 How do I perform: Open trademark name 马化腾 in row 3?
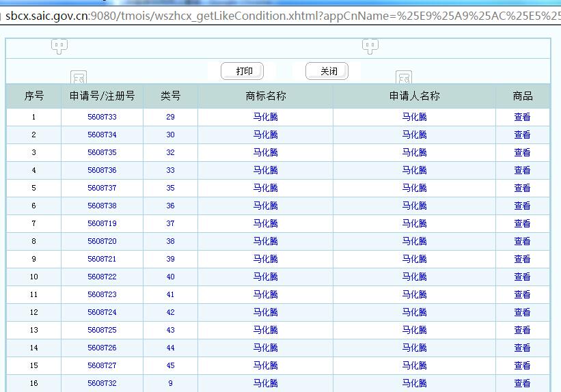[x=265, y=152]
